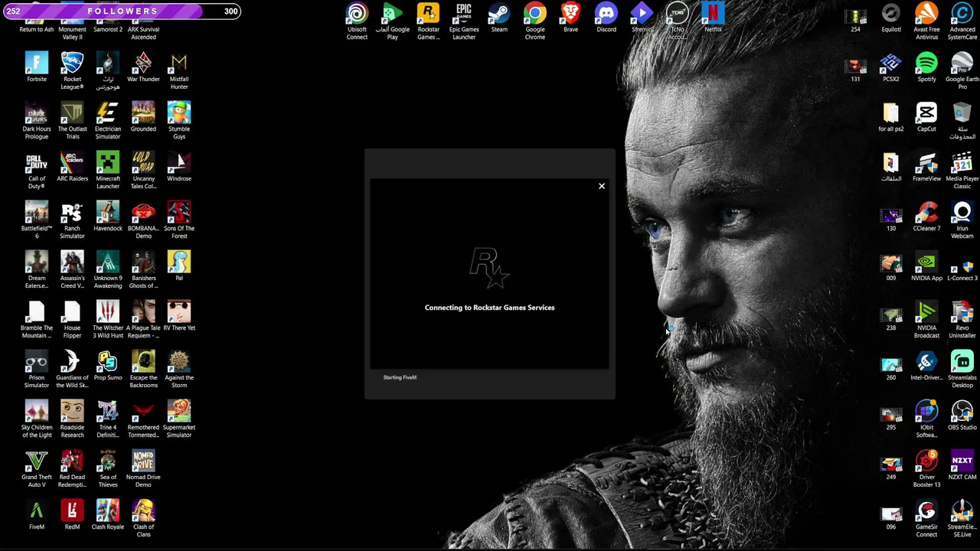Click the Unknown 9 Awakening icon
This screenshot has height=551, width=980.
(108, 269)
